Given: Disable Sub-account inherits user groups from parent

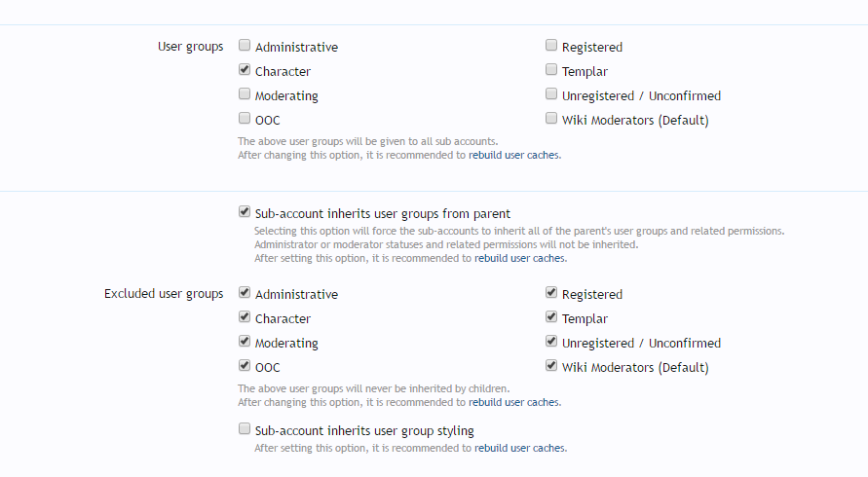Looking at the screenshot, I should point(245,211).
